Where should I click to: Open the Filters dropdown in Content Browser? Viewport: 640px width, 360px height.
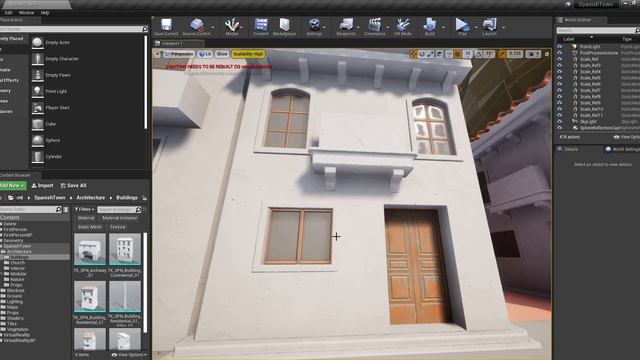84,209
